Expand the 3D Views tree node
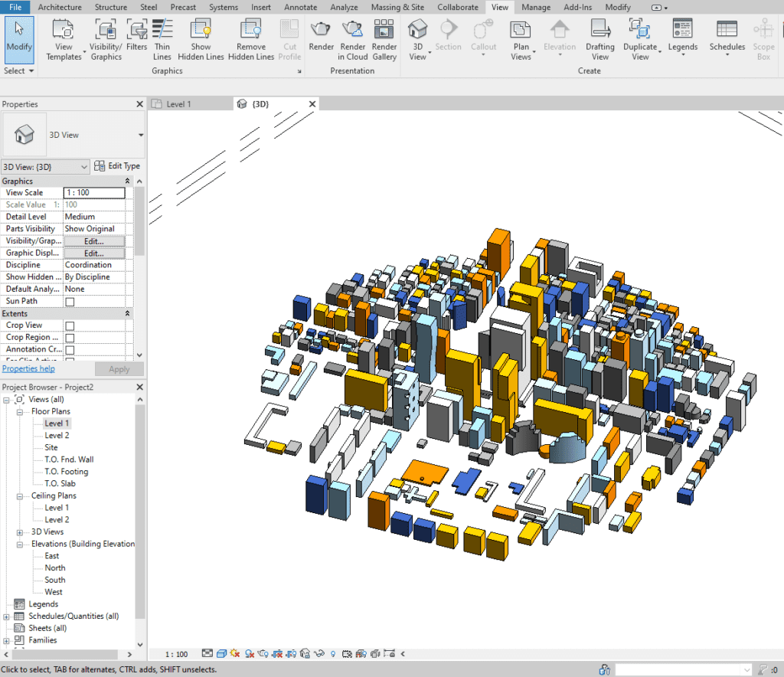The width and height of the screenshot is (784, 677). point(18,531)
